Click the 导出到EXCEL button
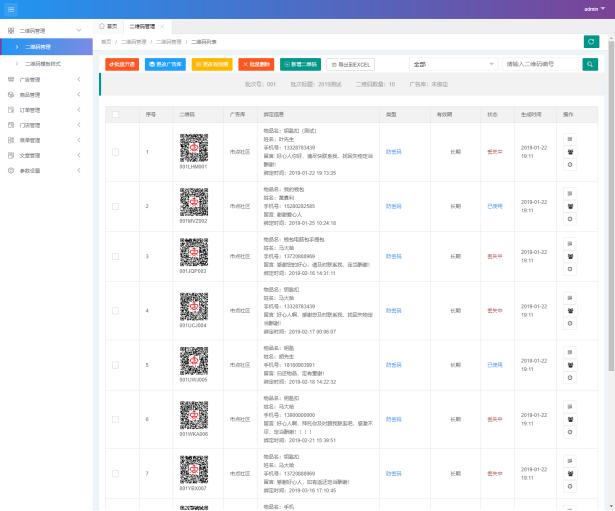 point(351,65)
